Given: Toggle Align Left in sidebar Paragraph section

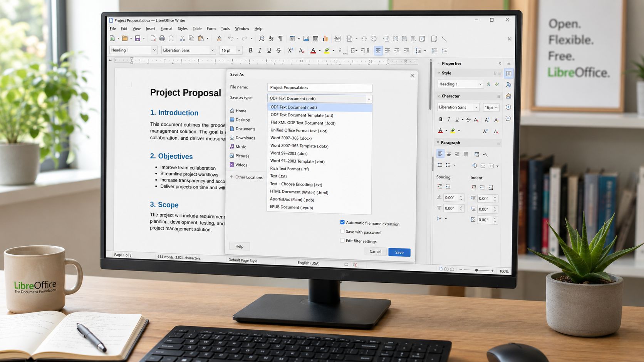Looking at the screenshot, I should (440, 154).
